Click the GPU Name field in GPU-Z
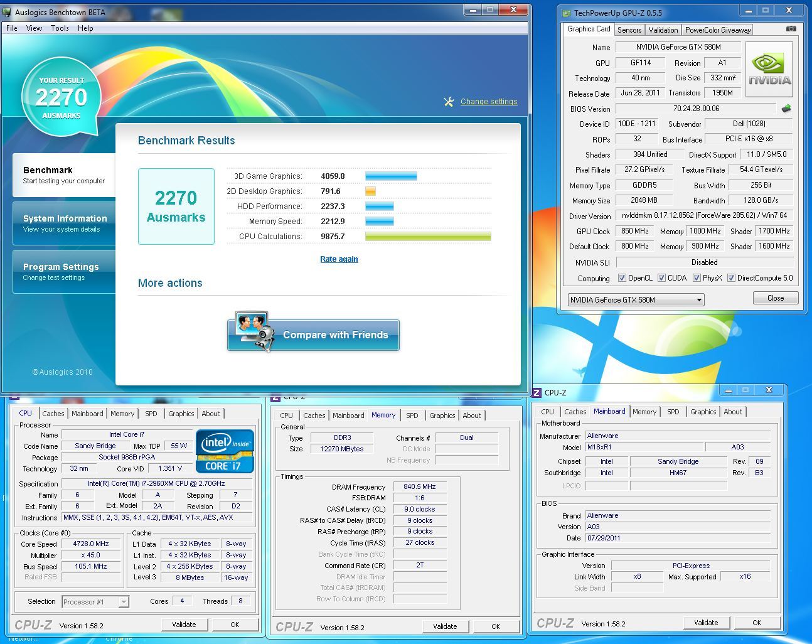Image resolution: width=812 pixels, height=644 pixels. (x=678, y=47)
